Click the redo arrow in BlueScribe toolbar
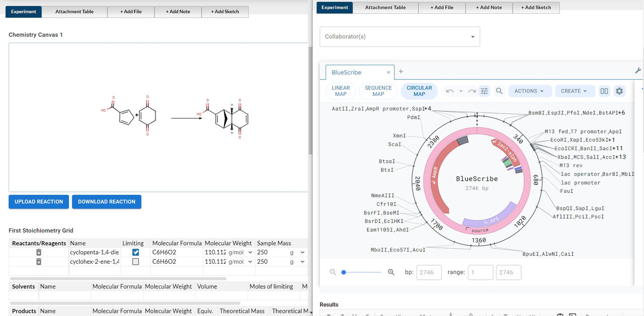 [472, 91]
